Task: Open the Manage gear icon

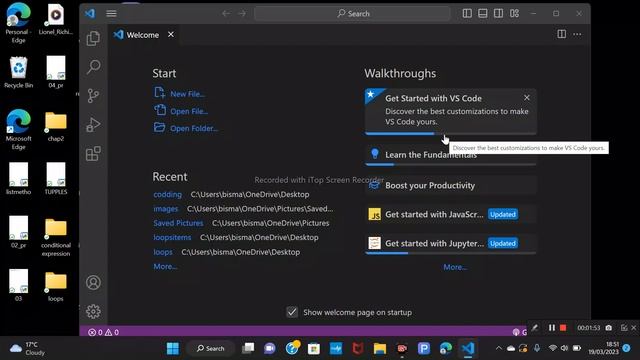Action: pos(93,311)
